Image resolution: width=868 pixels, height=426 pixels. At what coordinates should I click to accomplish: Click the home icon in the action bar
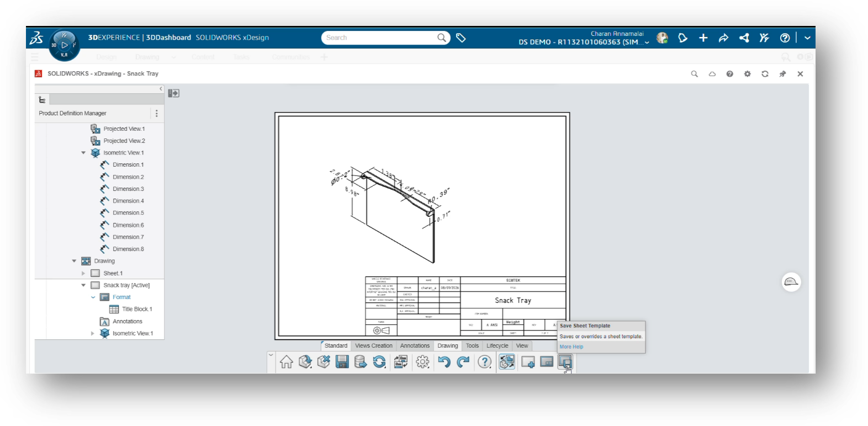point(286,362)
